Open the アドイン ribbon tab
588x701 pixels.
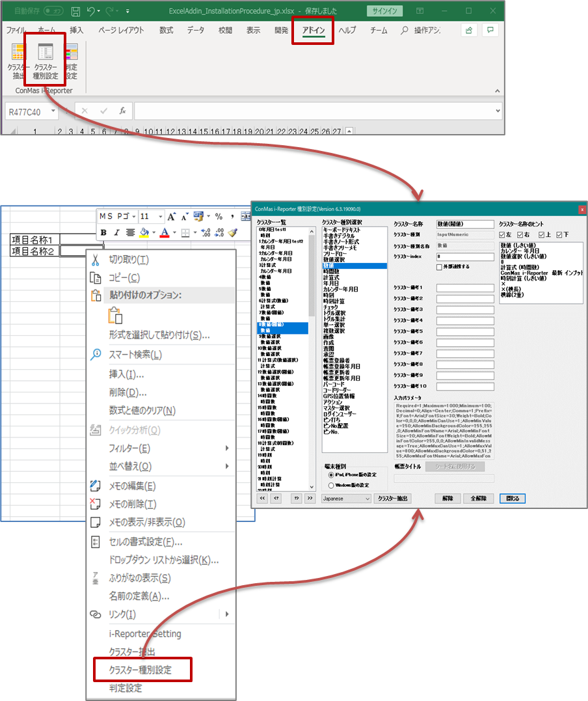(x=313, y=31)
